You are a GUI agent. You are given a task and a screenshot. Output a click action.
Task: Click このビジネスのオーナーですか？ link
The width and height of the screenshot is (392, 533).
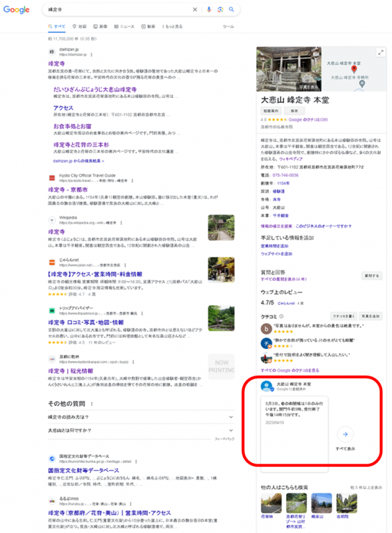tap(323, 226)
